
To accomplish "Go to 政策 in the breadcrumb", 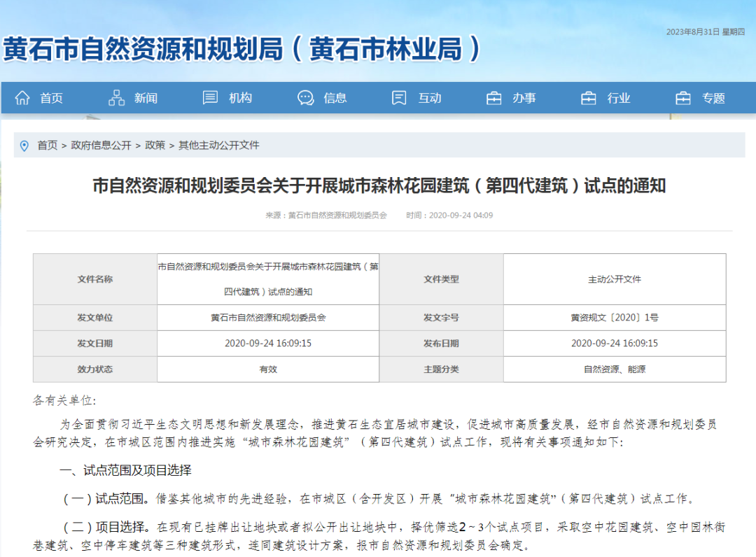I will [x=155, y=145].
